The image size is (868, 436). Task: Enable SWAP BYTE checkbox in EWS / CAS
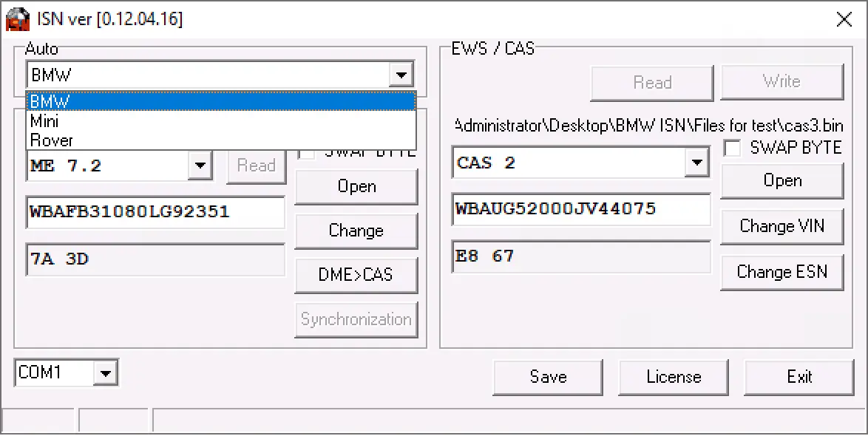click(733, 148)
